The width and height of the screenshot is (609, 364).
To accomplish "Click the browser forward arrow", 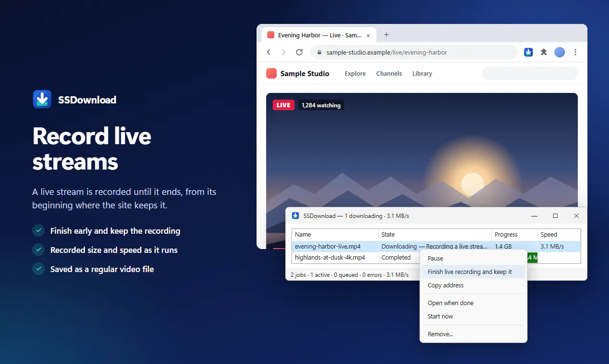I will click(x=284, y=52).
